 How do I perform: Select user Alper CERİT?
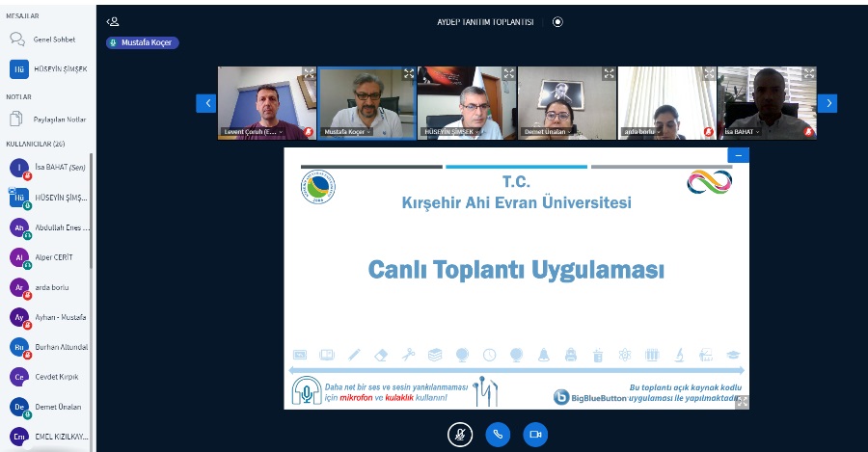[x=48, y=257]
